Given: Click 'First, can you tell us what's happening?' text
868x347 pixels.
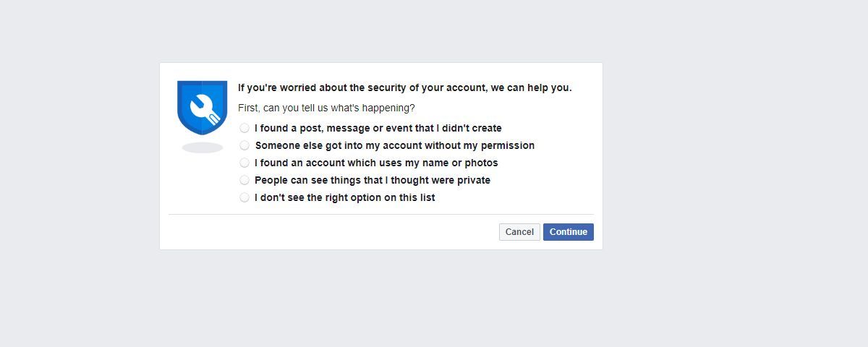Looking at the screenshot, I should tap(326, 108).
